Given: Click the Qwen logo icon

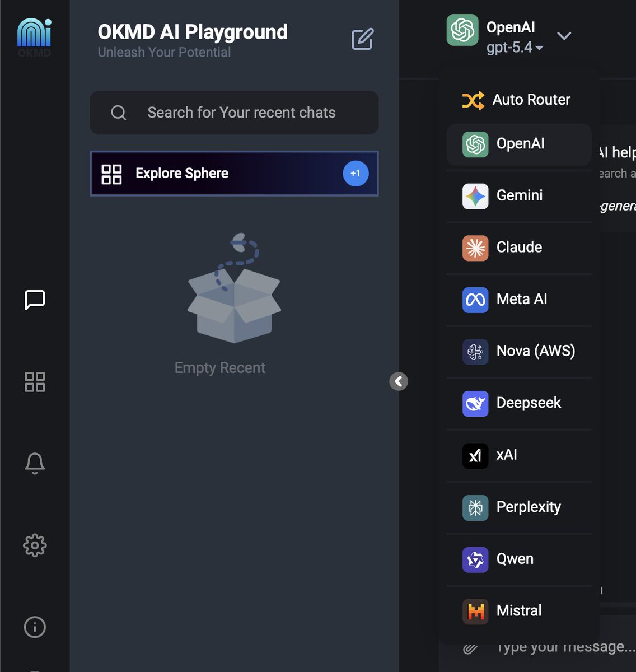Looking at the screenshot, I should click(x=475, y=559).
